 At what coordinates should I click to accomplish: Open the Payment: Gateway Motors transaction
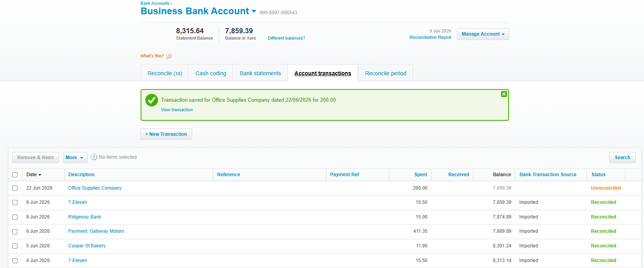coord(96,231)
